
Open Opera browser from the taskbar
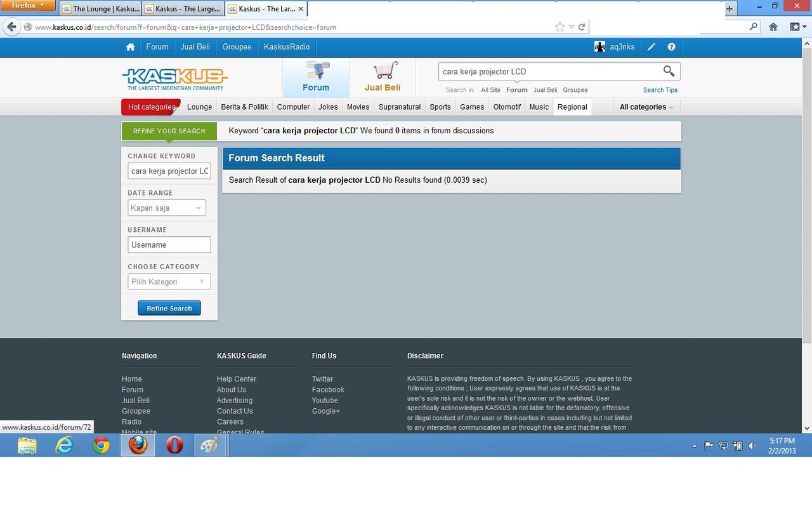[174, 446]
